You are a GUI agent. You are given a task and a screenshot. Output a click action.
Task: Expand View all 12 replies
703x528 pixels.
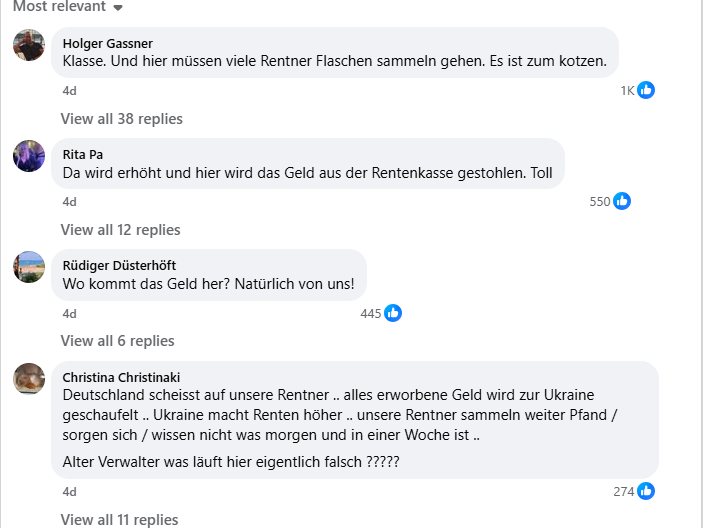tap(120, 230)
